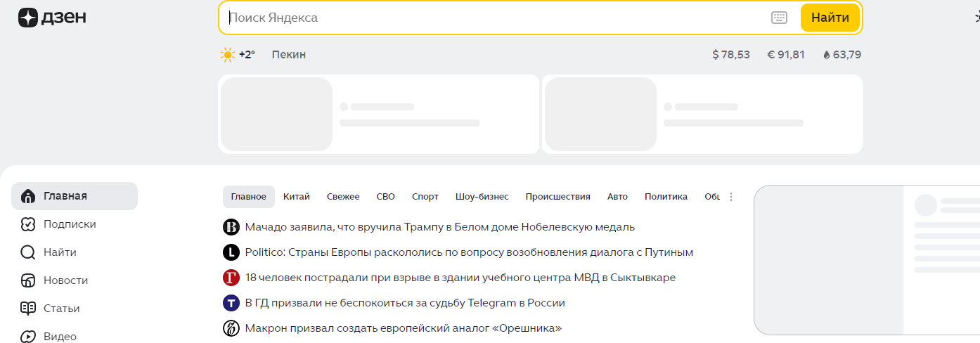Open the virtual keyboard icon in search
The image size is (980, 343).
point(779,18)
